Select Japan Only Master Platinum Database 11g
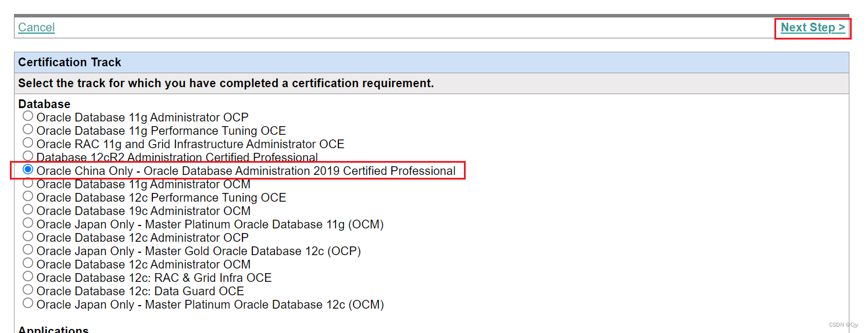Image resolution: width=868 pixels, height=333 pixels. 28,223
